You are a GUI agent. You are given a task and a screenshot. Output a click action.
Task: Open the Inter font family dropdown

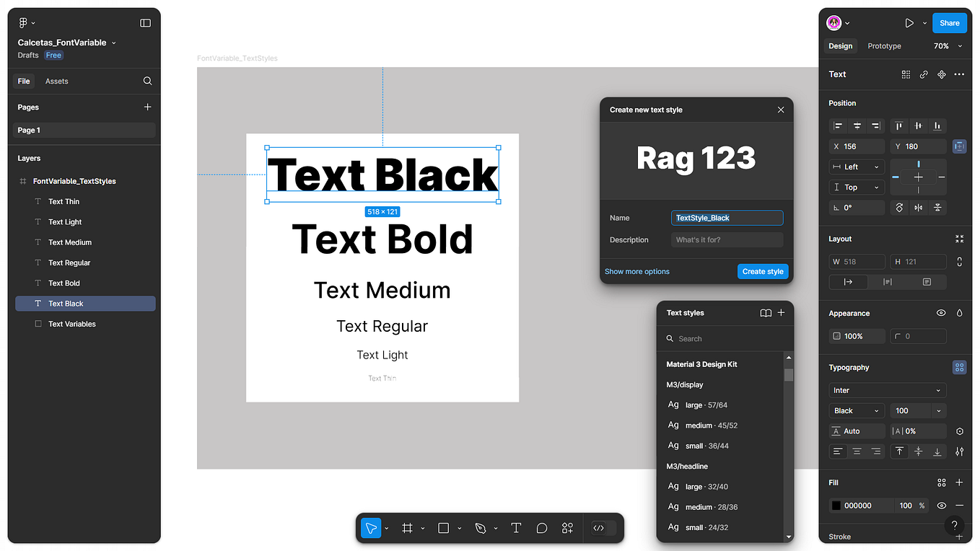click(887, 389)
